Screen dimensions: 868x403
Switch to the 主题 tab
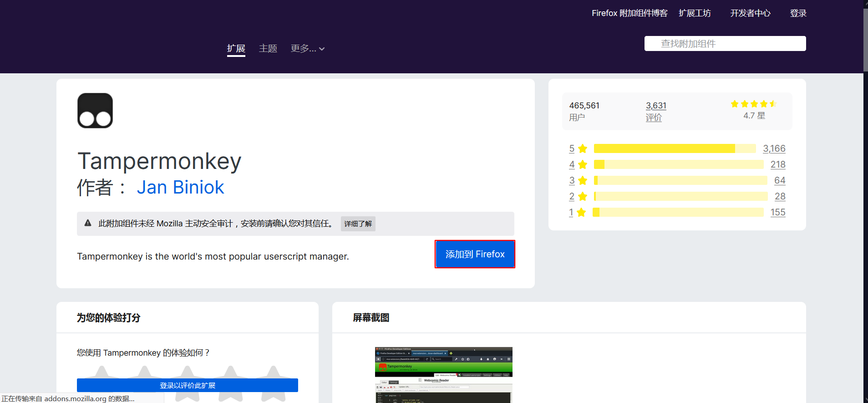click(268, 48)
